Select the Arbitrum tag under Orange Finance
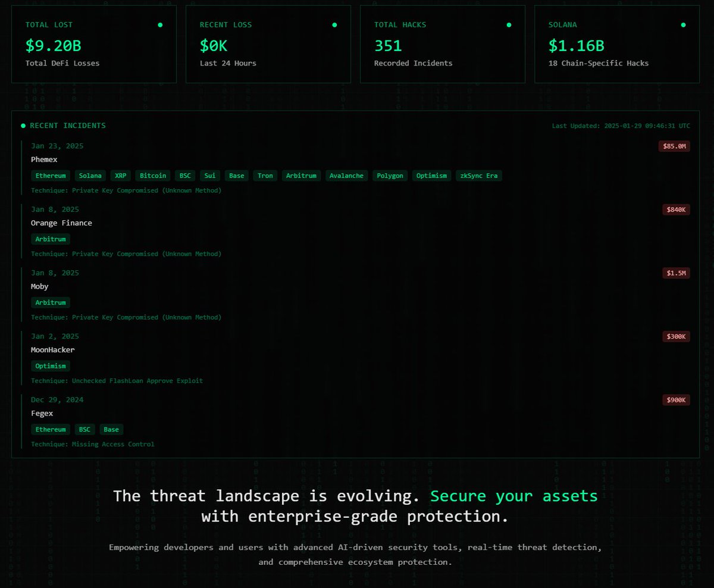Screen dimensions: 714x588 (51, 239)
